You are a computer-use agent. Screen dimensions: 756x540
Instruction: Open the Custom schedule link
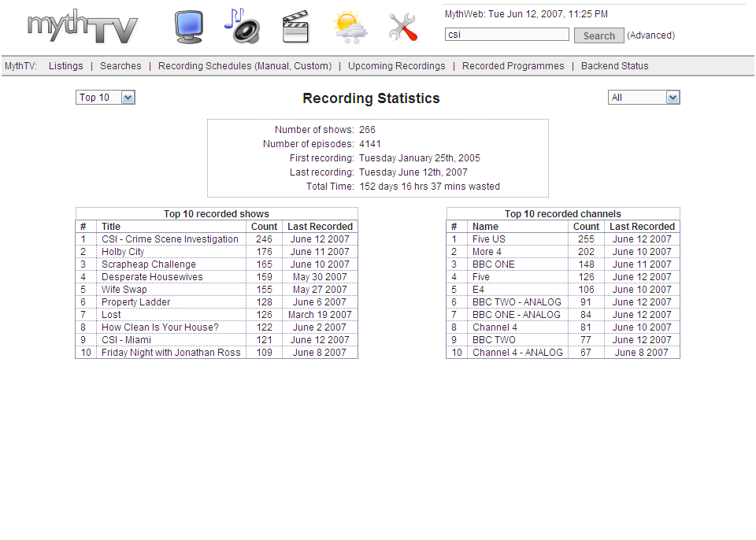[311, 66]
